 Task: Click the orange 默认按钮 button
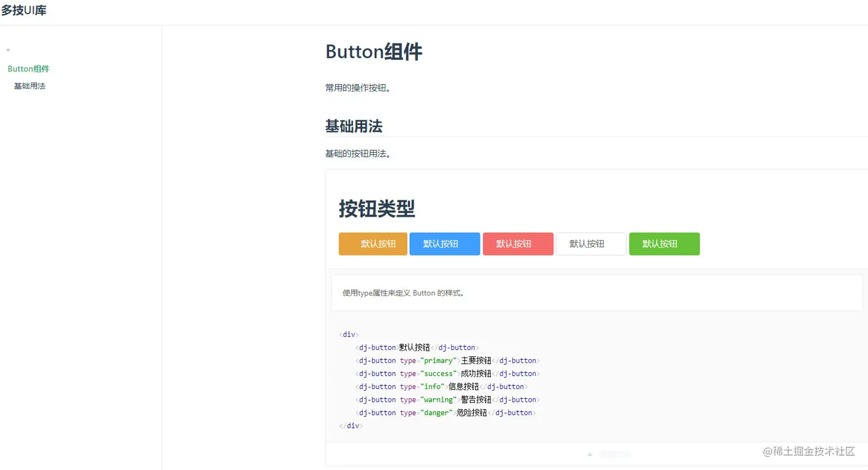(x=373, y=244)
